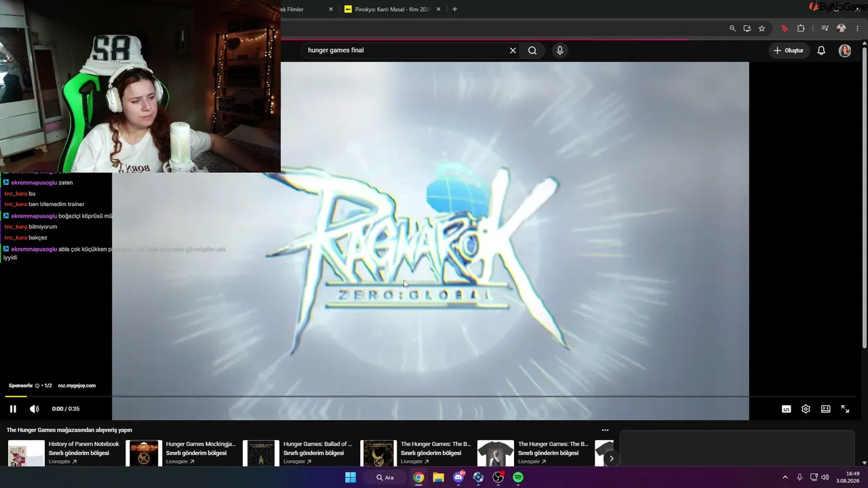Open the 'Hunger Games: Ballad of ...' product
The image size is (868, 488).
pyautogui.click(x=317, y=444)
